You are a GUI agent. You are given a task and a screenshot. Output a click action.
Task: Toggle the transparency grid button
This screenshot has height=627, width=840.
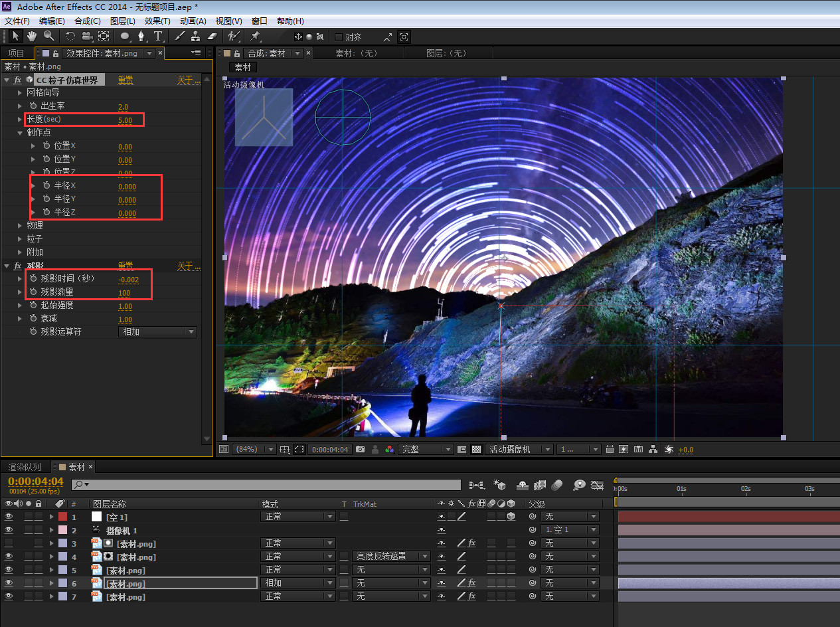tap(476, 450)
